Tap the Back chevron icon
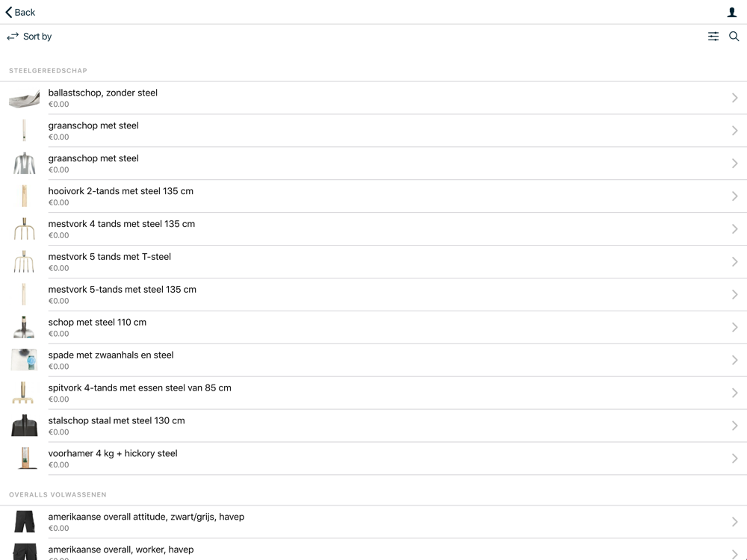Image resolution: width=747 pixels, height=560 pixels. point(8,12)
